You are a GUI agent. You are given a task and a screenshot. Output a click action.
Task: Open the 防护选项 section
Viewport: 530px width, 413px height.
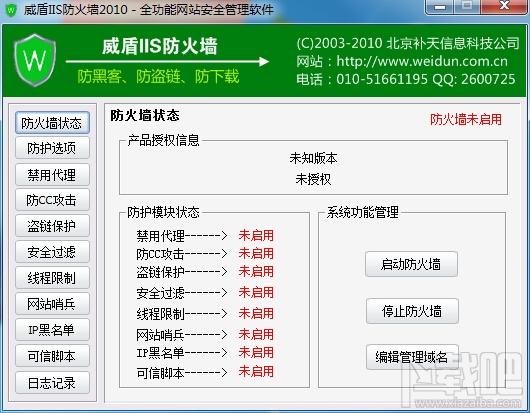(52, 148)
